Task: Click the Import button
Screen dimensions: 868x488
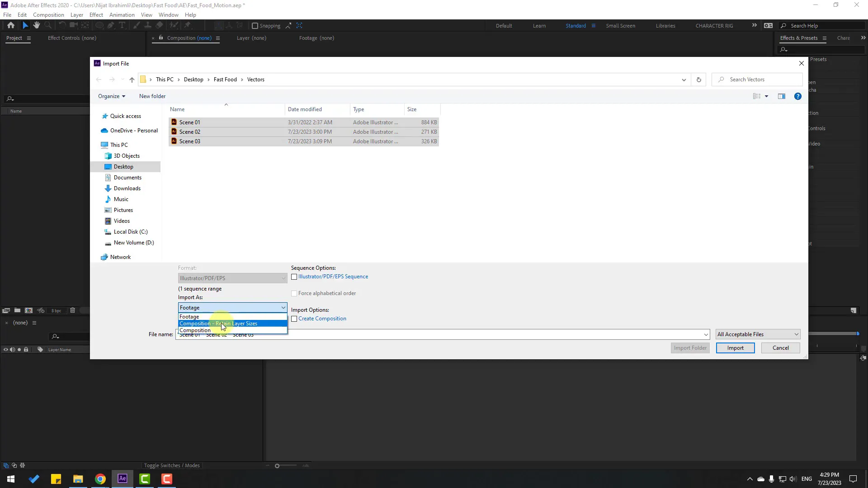Action: pos(735,348)
